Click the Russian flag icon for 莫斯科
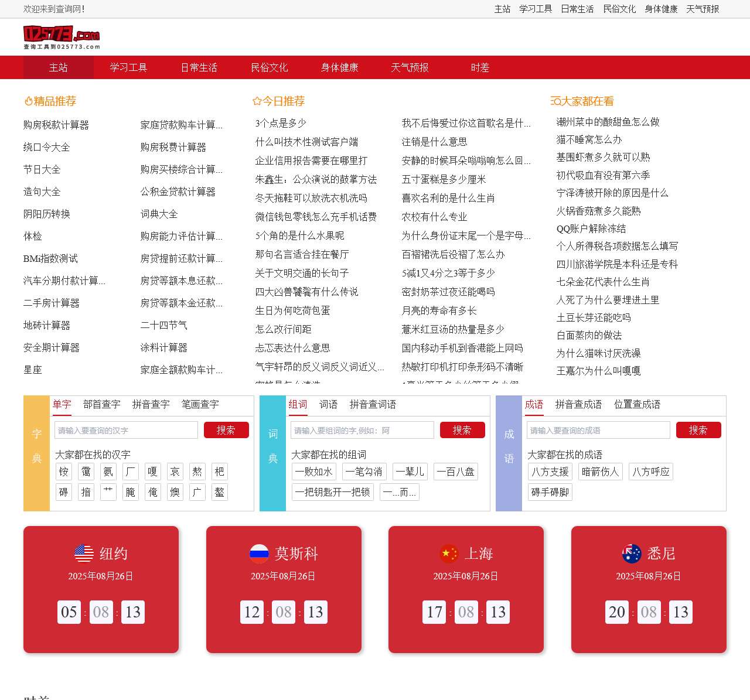750x700 pixels. pos(259,553)
